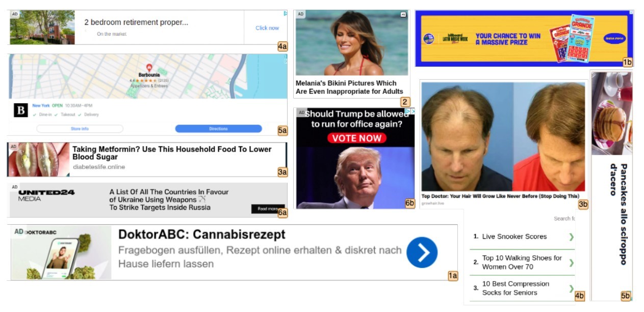
Task: Open Melania's Bikini Pictures headline
Action: pyautogui.click(x=349, y=87)
